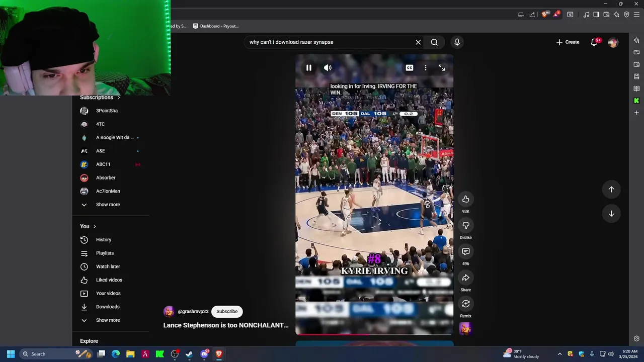
Task: Switch to the Dashboard - Payout browser tab
Action: (x=216, y=26)
